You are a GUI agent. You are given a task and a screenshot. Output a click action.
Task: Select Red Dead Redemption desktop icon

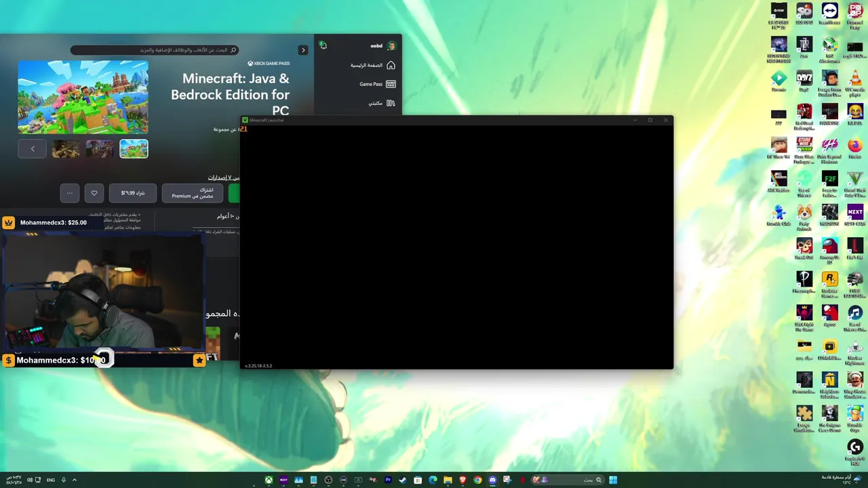(804, 117)
